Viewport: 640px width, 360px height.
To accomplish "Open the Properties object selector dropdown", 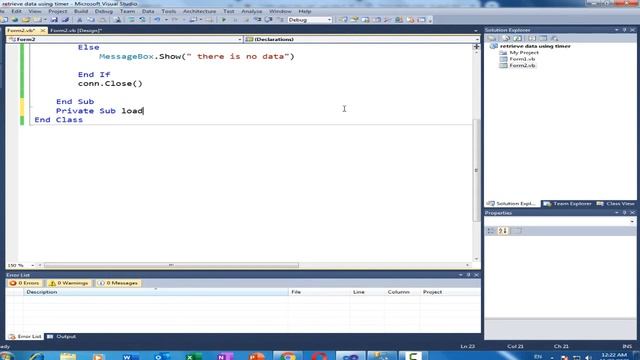I will tap(631, 221).
